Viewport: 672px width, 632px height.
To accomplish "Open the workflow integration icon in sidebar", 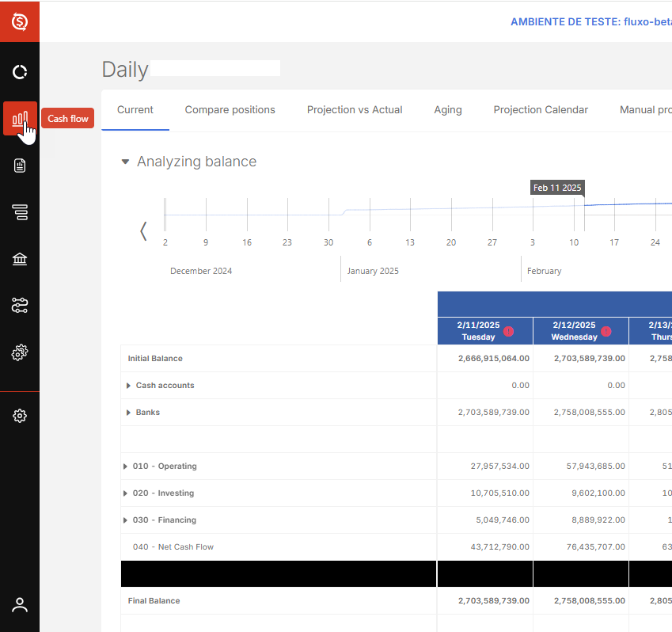I will pyautogui.click(x=20, y=306).
